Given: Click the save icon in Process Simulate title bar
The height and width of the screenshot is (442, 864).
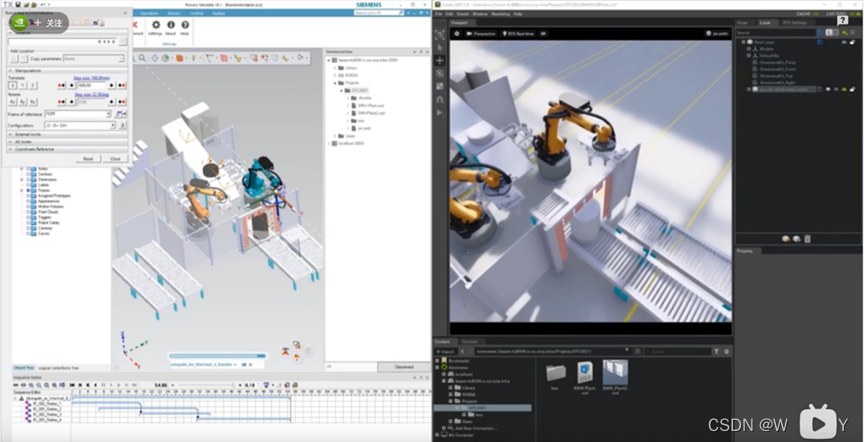Looking at the screenshot, I should point(18,4).
